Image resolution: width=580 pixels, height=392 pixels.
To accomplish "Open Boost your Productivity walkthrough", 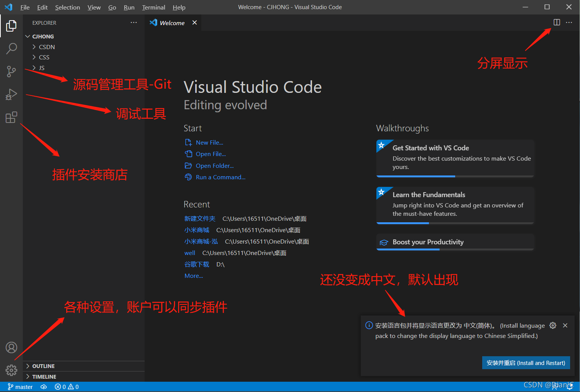I will [x=455, y=242].
